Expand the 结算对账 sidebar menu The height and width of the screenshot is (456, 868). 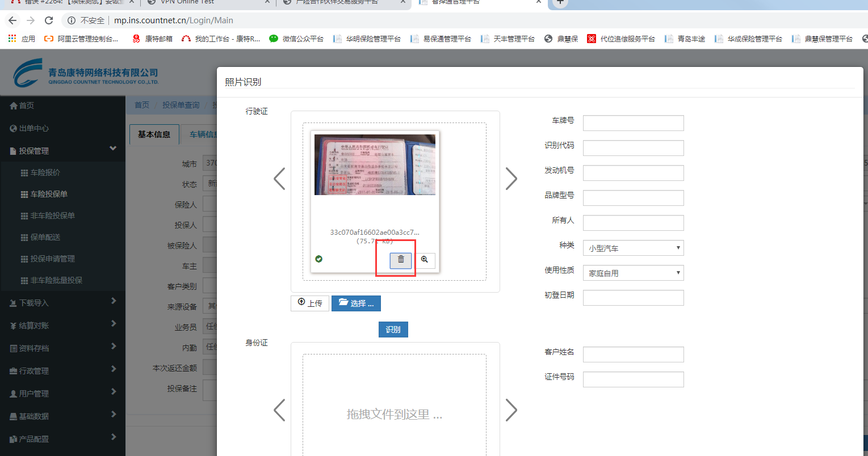(x=62, y=326)
